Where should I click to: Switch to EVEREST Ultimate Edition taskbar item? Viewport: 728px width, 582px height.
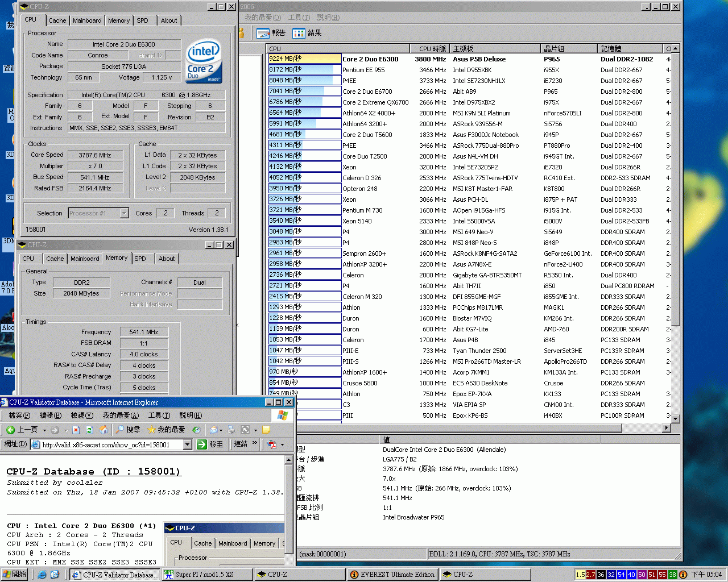(392, 575)
